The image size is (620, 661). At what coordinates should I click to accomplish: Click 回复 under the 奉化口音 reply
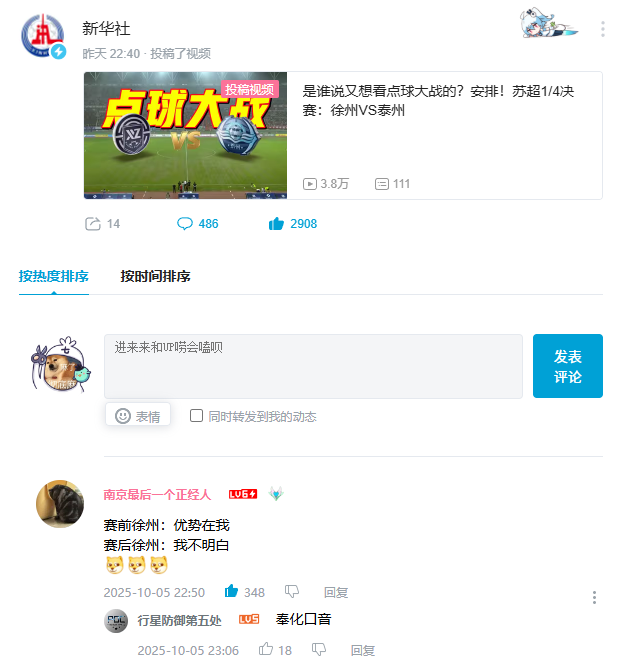coord(362,650)
